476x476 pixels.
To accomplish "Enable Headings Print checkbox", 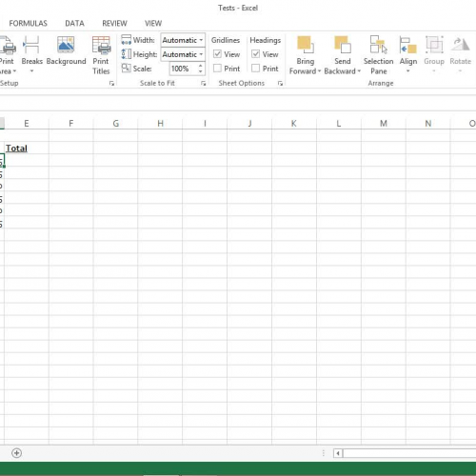I will [x=255, y=69].
